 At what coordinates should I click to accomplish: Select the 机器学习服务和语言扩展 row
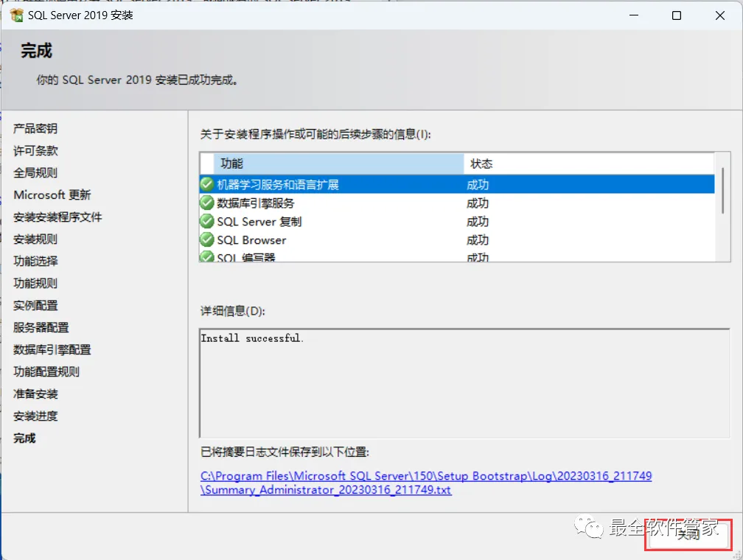pyautogui.click(x=457, y=184)
